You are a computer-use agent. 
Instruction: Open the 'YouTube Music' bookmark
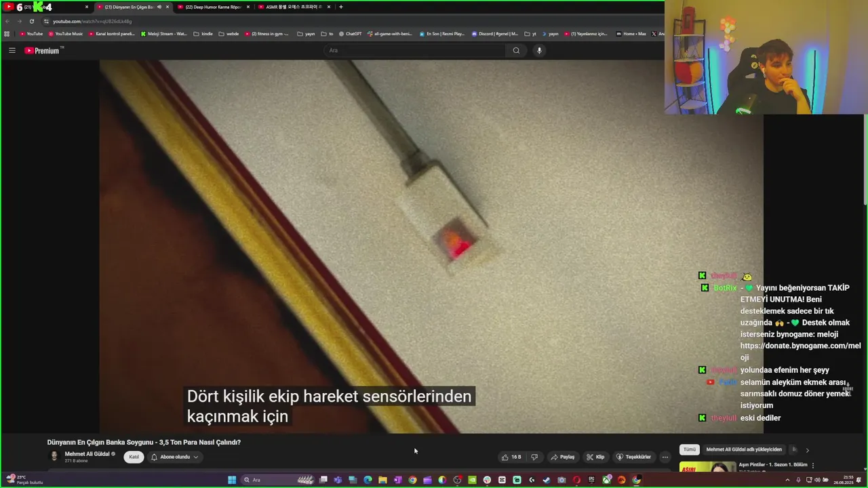(x=65, y=33)
